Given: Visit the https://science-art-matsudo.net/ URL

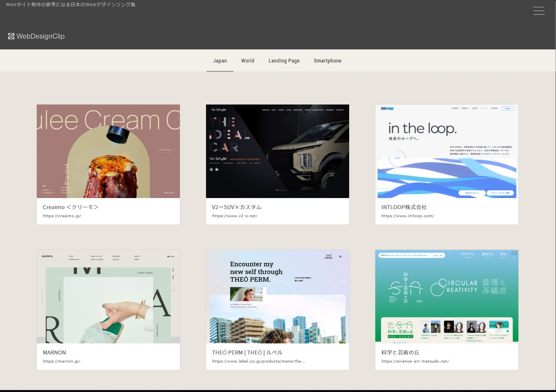Looking at the screenshot, I should (415, 361).
